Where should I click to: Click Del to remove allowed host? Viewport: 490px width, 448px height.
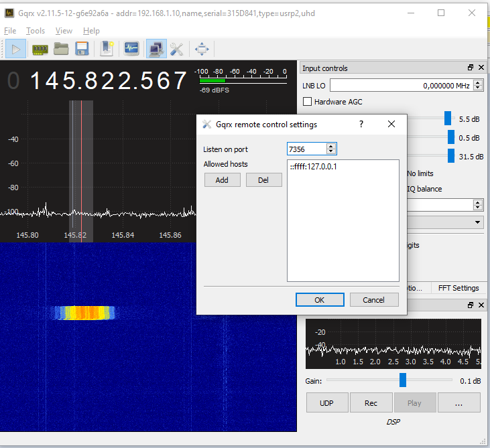point(263,180)
